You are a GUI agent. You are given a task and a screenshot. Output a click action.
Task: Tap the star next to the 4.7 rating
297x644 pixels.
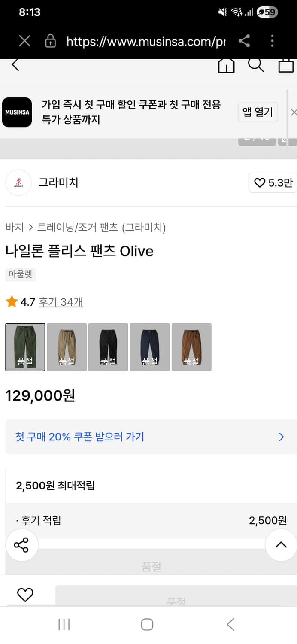coord(11,302)
